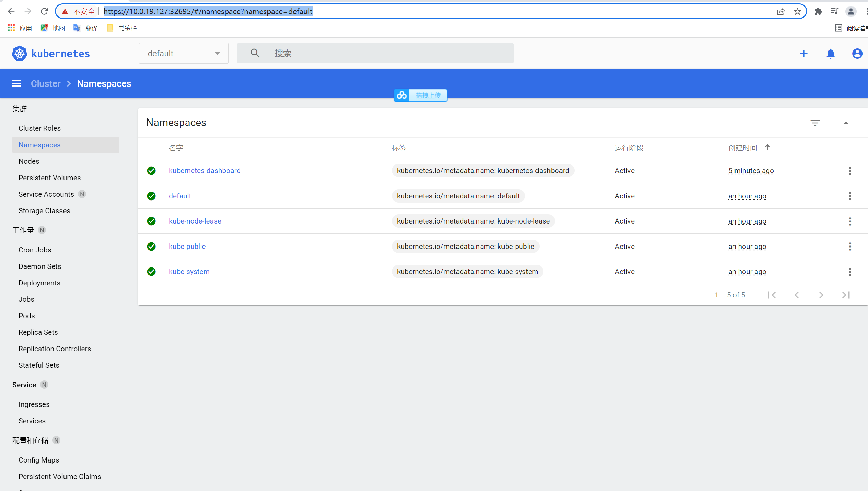Click the 创建时间 column header

click(743, 148)
